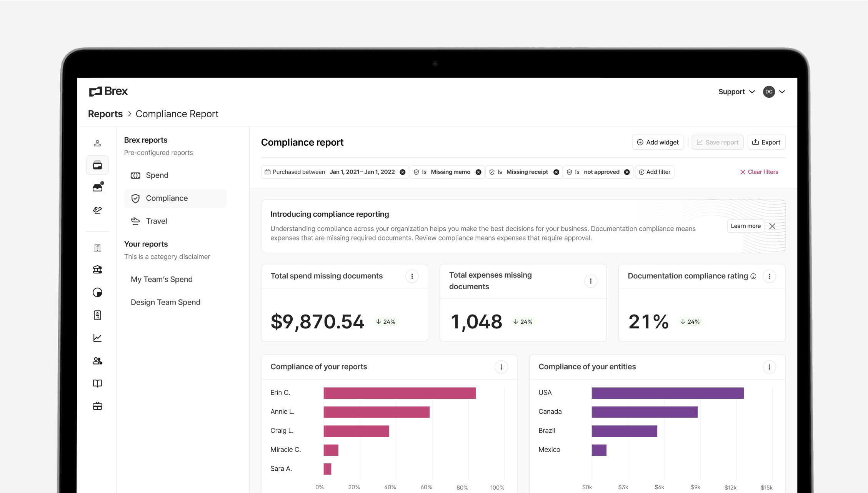This screenshot has height=493, width=868.
Task: Open the Design Team Spend report
Action: (165, 302)
